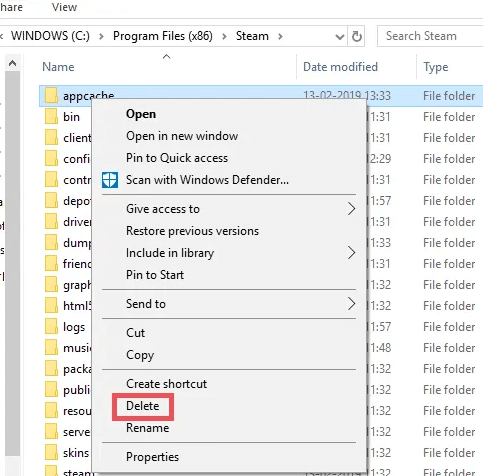Open the View ribbon tab
The image size is (483, 476).
[64, 7]
